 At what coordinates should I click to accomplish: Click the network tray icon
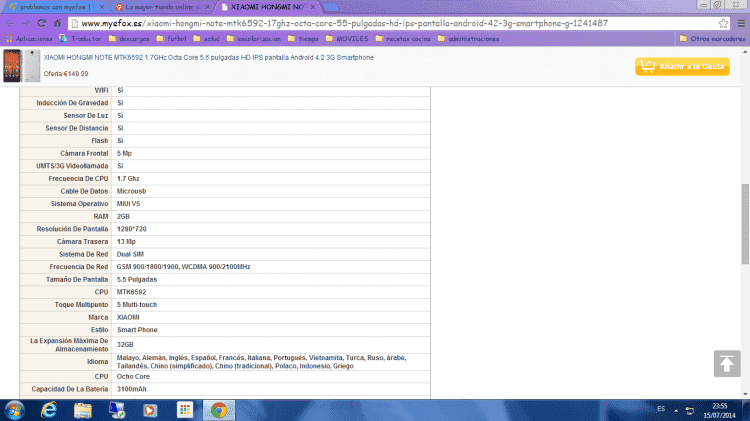coord(690,410)
